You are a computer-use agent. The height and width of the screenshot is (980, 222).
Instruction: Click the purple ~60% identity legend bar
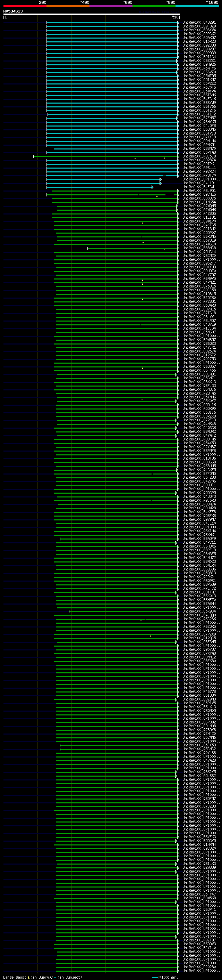tap(111, 6)
